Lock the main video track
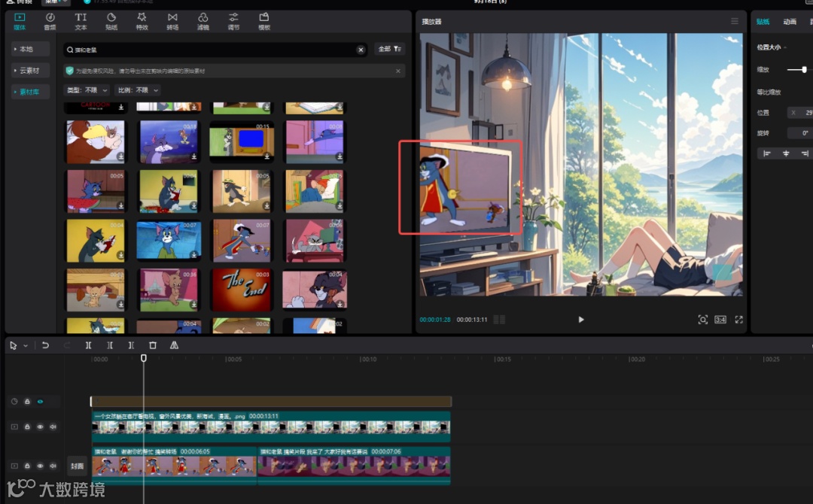The height and width of the screenshot is (504, 813). (27, 466)
